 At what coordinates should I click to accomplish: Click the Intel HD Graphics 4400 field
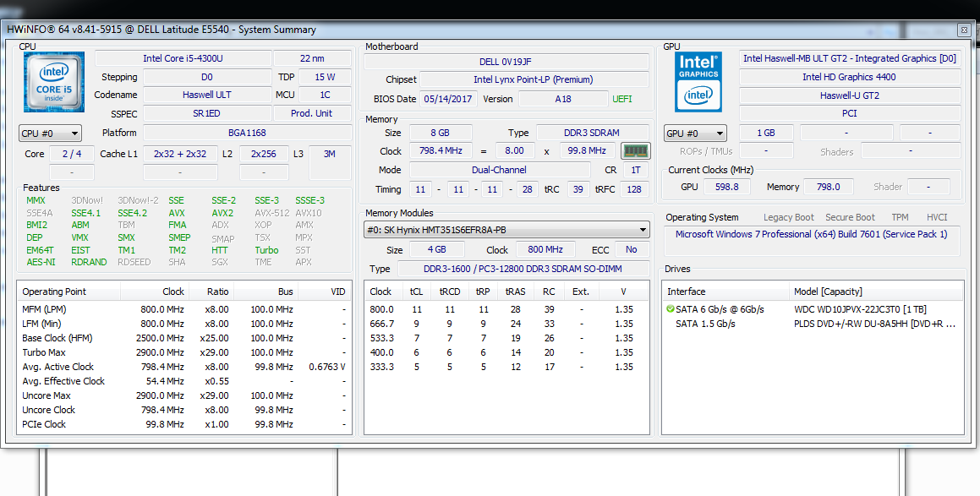tap(850, 77)
